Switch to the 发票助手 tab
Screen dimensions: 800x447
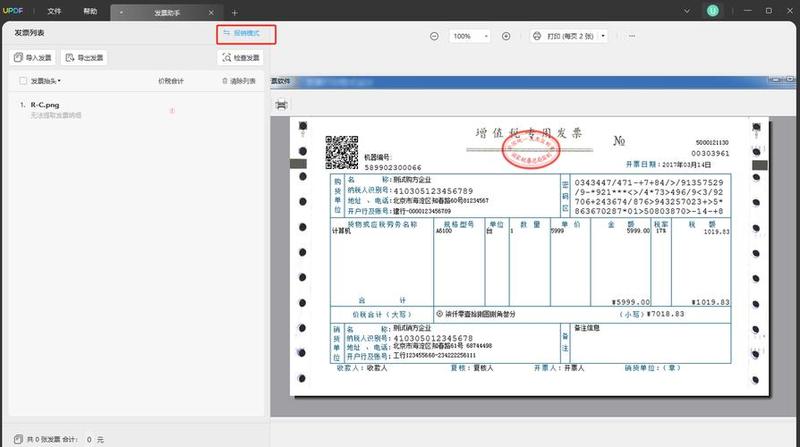tap(167, 13)
